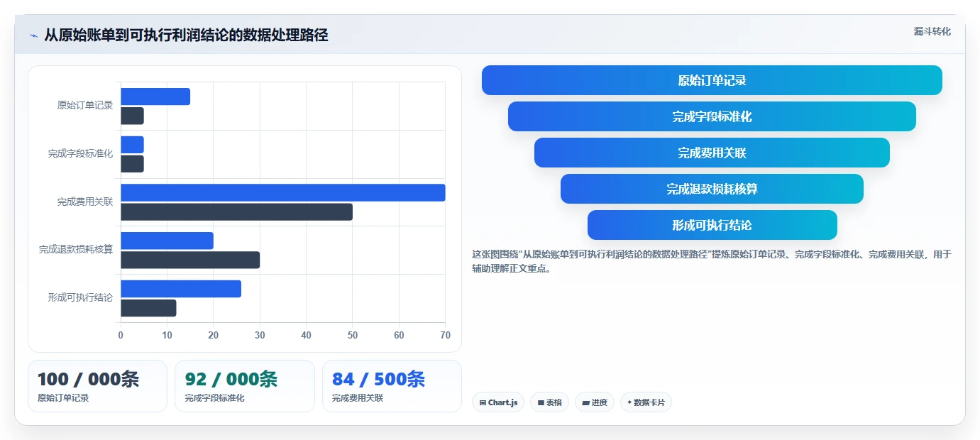Click the icon in the 数据卡片 tag

(x=629, y=402)
